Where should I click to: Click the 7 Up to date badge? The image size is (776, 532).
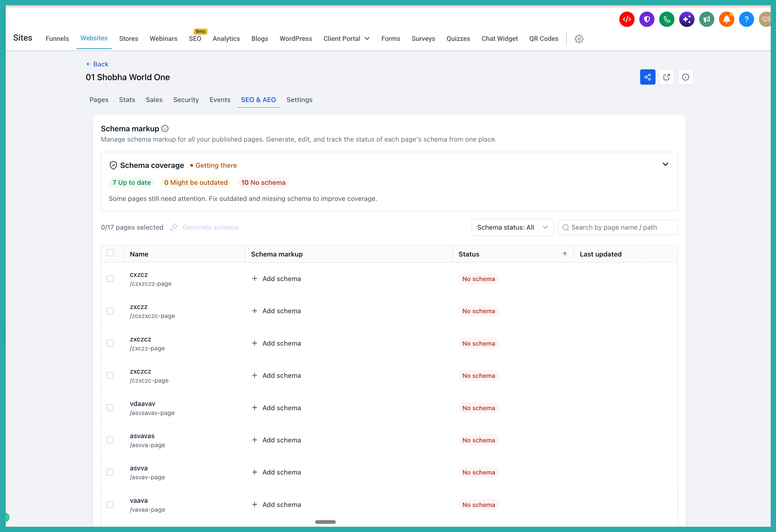tap(132, 183)
